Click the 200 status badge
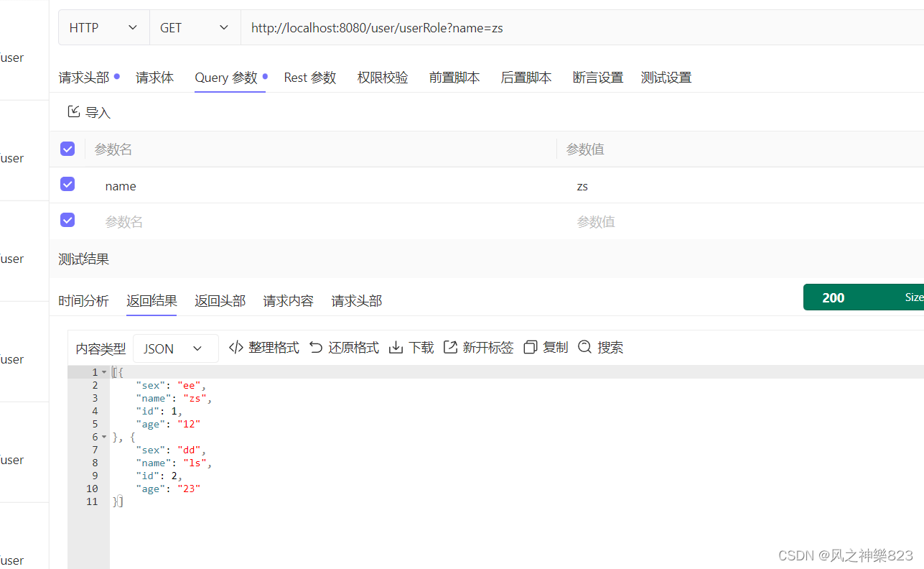This screenshot has width=924, height=569. click(833, 297)
